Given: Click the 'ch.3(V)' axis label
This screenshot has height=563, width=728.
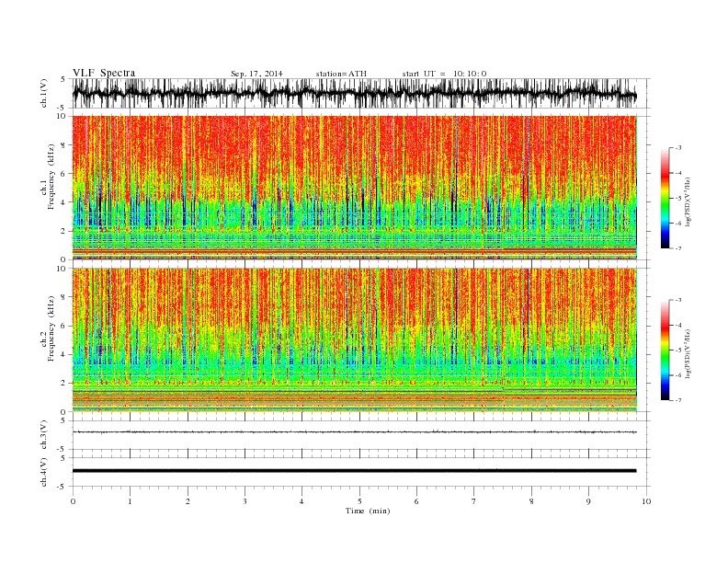Looking at the screenshot, I should tap(44, 435).
